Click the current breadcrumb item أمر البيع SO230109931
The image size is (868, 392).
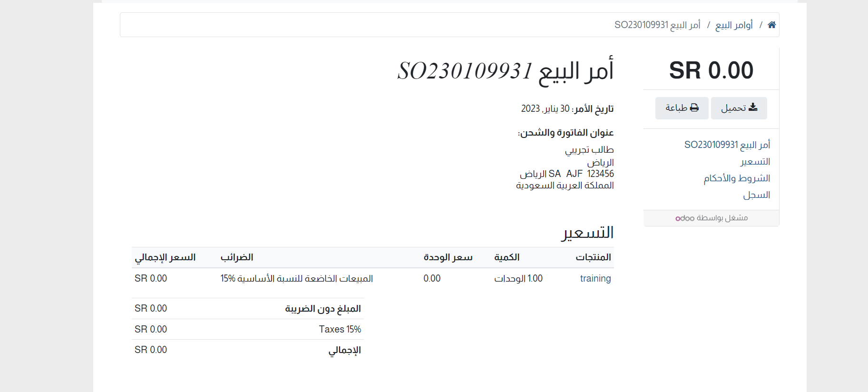click(657, 25)
